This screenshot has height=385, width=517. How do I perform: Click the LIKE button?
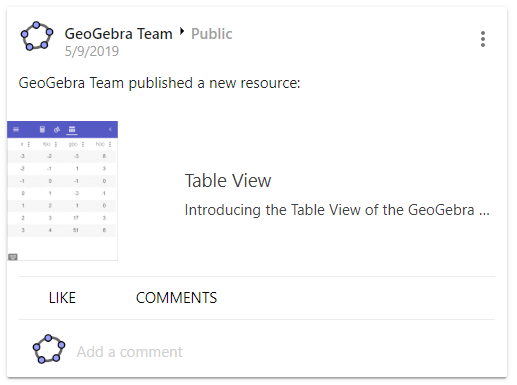tap(62, 298)
